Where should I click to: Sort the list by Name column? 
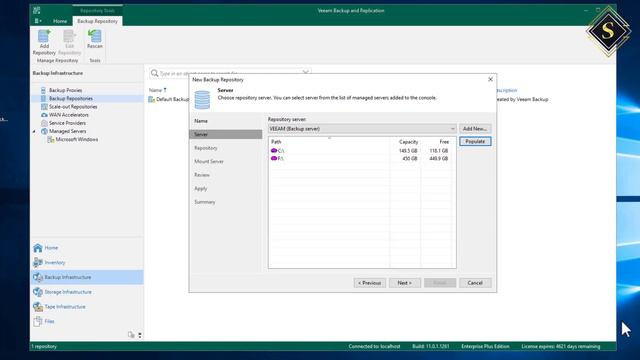(x=158, y=90)
